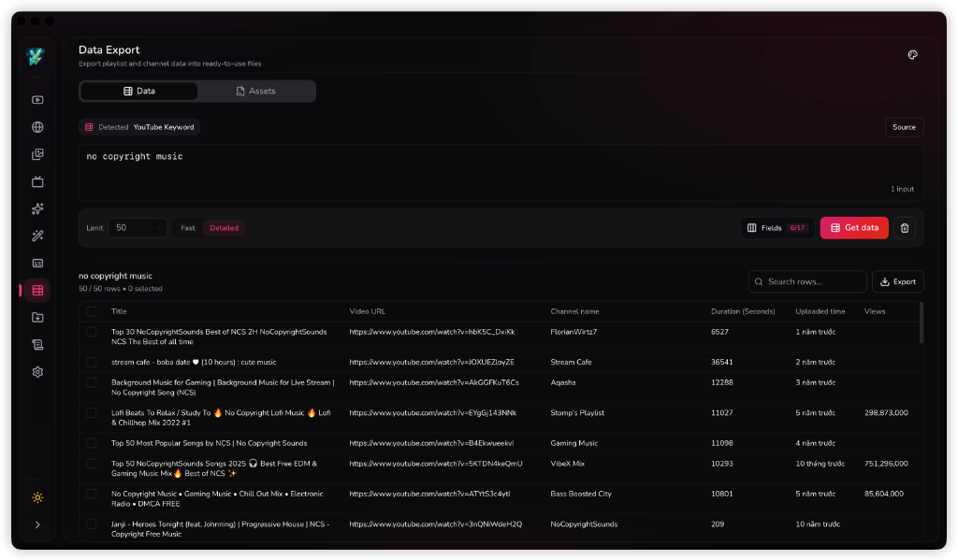This screenshot has height=560, width=958.
Task: Open the Fields 6/17 selector
Action: 777,228
